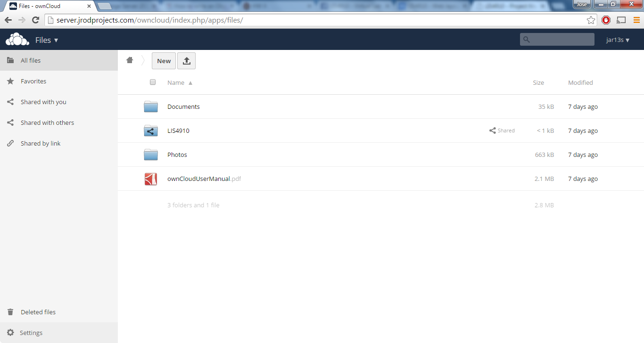Bookmark page with star icon

(x=591, y=20)
